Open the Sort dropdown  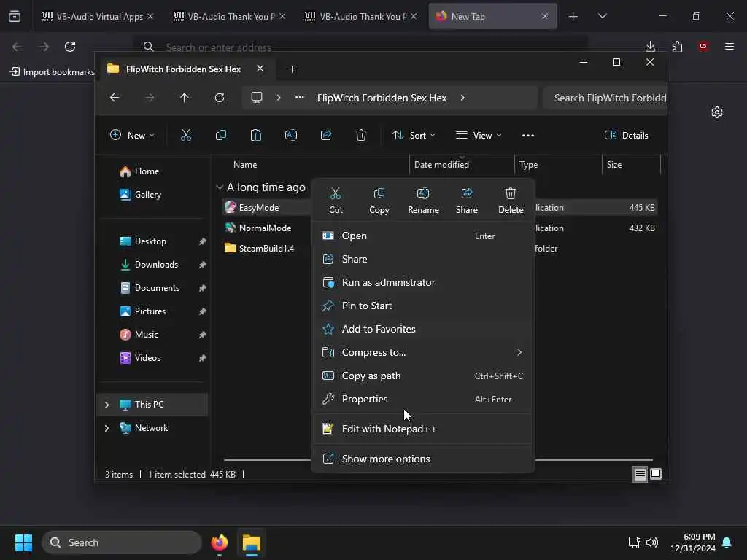click(414, 135)
